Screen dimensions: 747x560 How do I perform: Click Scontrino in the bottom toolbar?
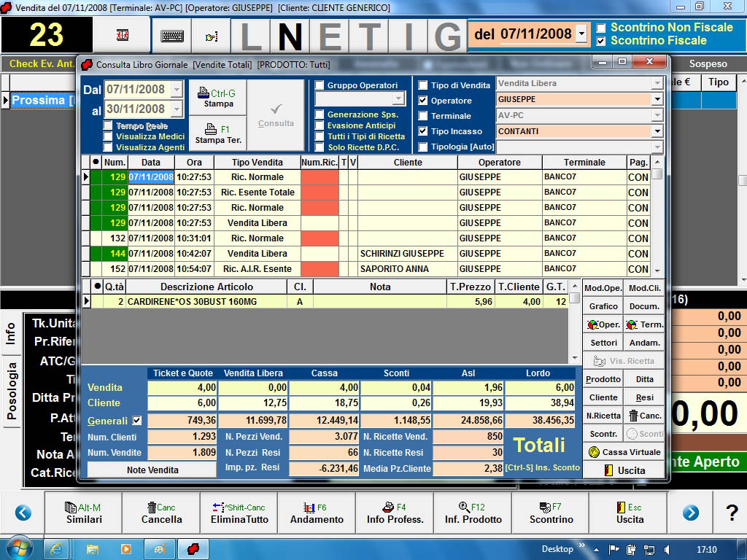(x=551, y=513)
